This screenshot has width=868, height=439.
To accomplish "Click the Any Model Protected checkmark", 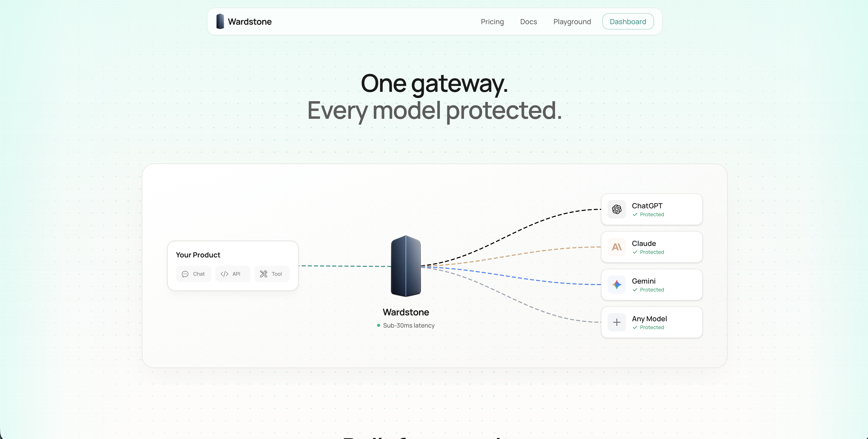I will (x=635, y=327).
